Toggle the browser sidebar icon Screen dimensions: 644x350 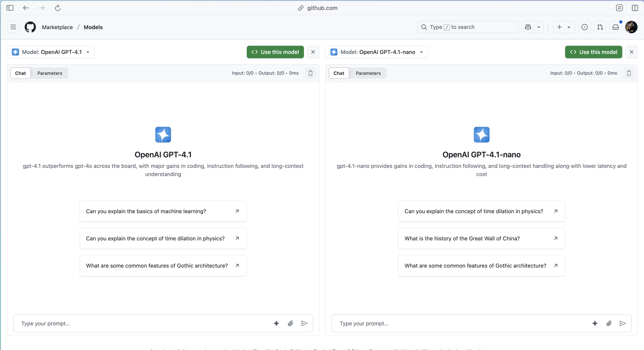tap(10, 8)
